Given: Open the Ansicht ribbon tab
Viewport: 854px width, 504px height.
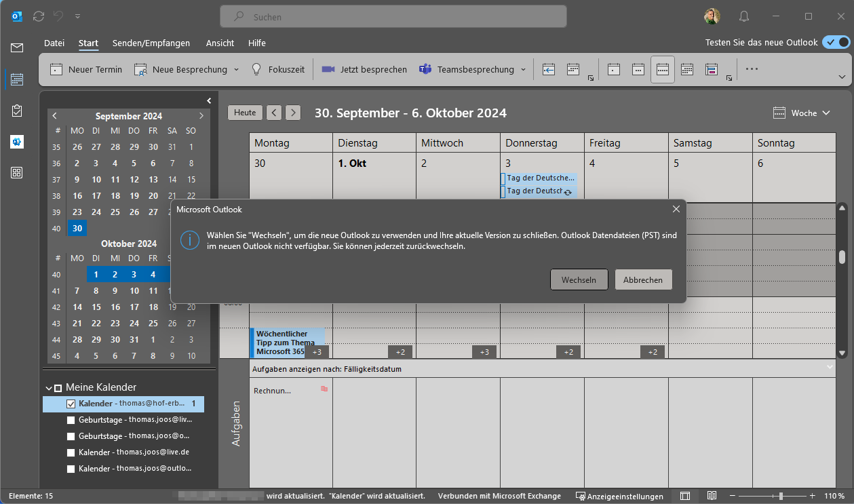Looking at the screenshot, I should (x=220, y=43).
